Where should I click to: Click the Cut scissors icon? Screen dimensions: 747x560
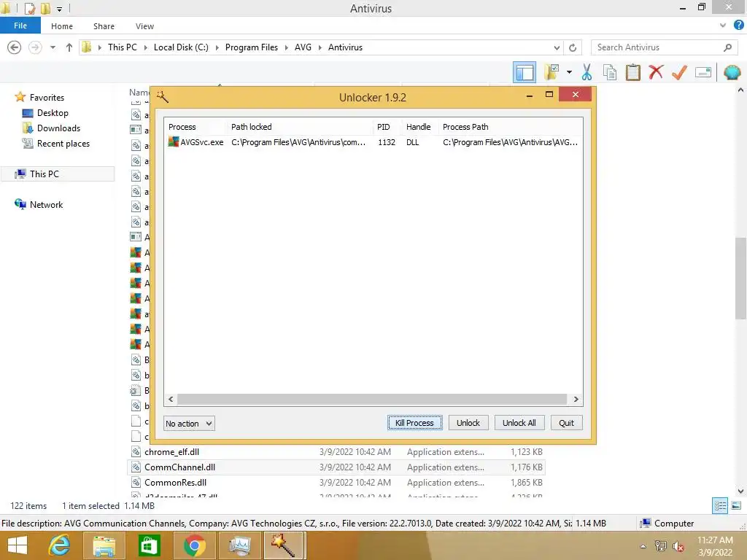tap(587, 72)
